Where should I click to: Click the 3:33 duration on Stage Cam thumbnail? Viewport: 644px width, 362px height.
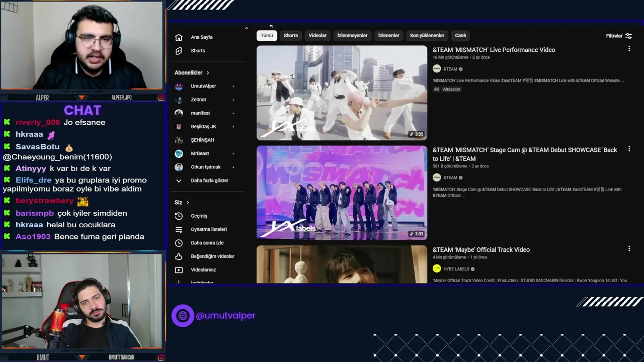point(416,234)
